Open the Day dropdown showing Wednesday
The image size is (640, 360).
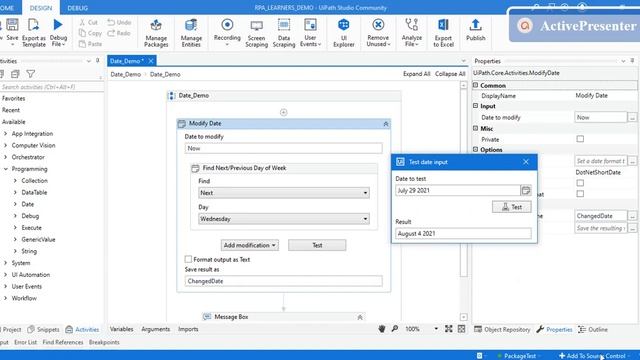(284, 219)
